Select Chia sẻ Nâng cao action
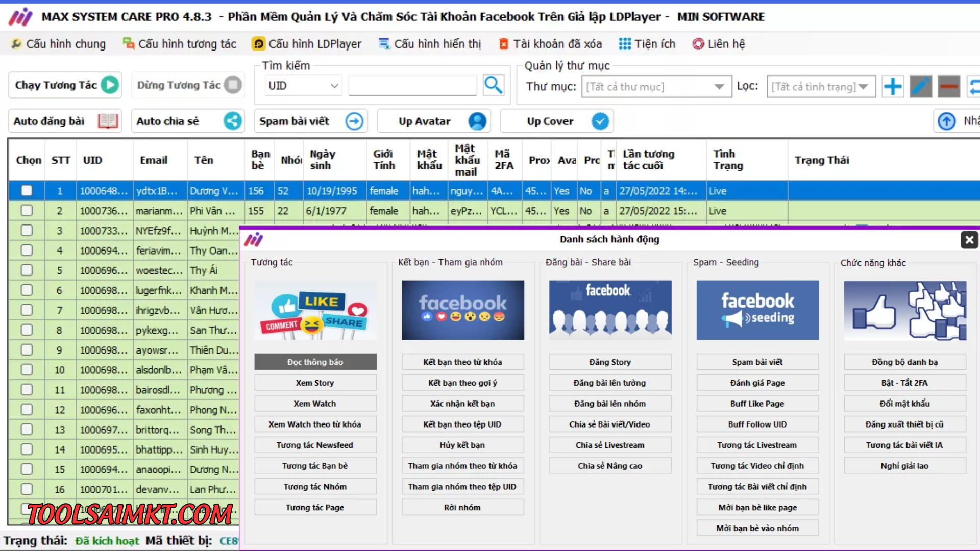Screen dimensions: 980x551 coord(610,466)
